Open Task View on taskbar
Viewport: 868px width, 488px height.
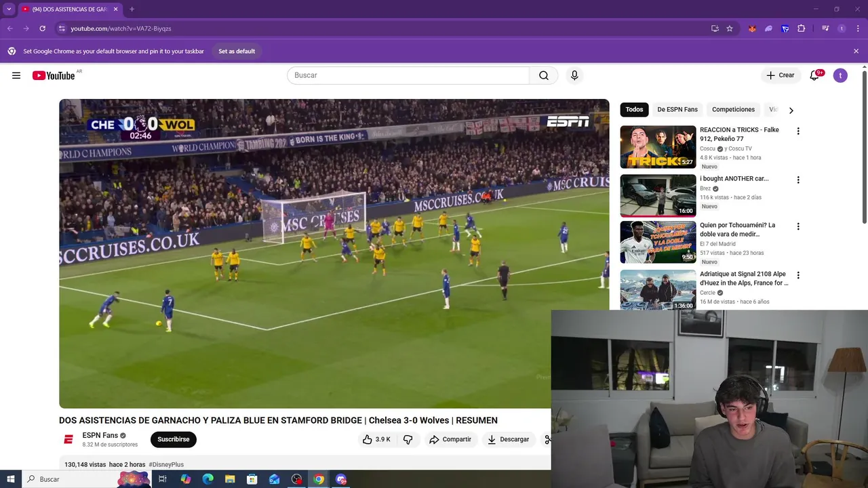click(163, 479)
